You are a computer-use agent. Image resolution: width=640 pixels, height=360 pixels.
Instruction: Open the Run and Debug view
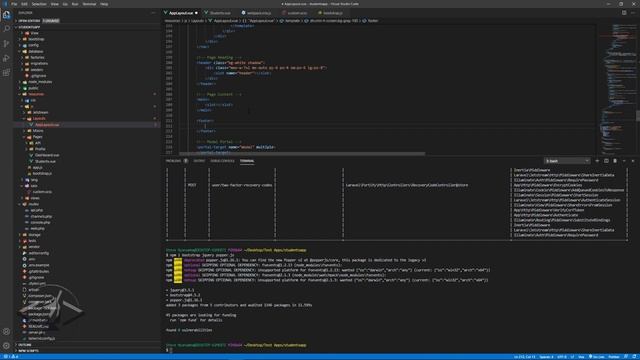(x=6, y=58)
